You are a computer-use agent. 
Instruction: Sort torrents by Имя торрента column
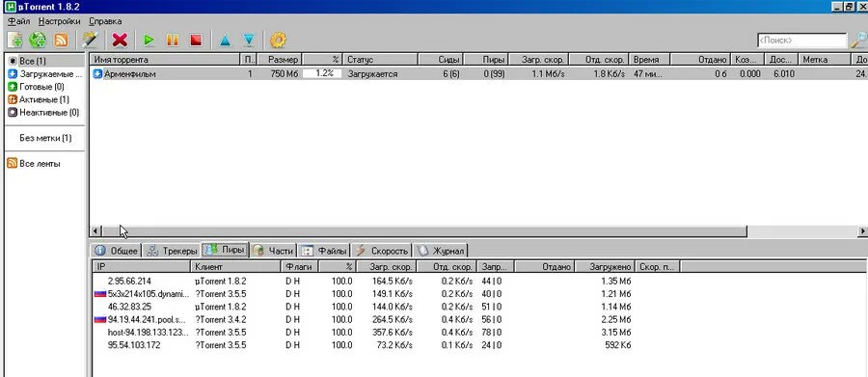pyautogui.click(x=165, y=59)
